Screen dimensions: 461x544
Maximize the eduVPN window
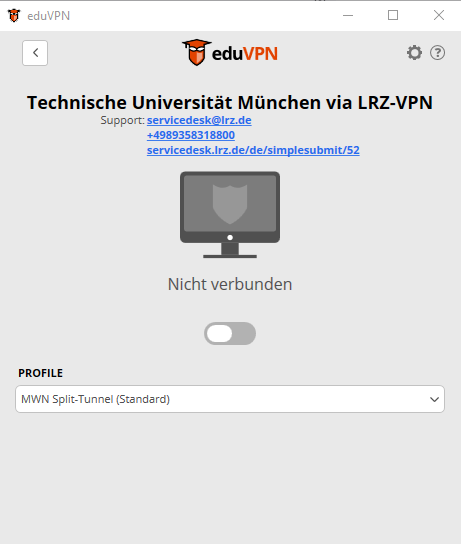393,16
